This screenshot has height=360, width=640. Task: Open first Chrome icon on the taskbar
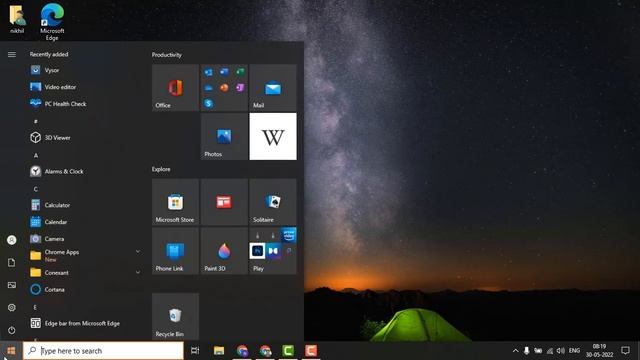coord(242,351)
